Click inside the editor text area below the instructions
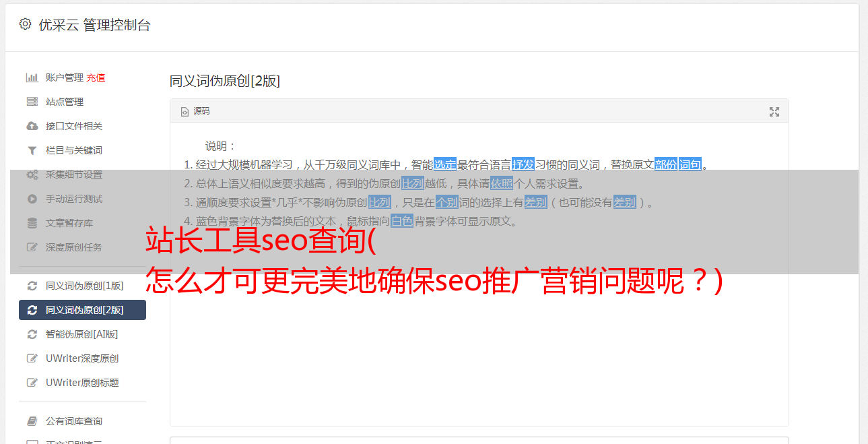The width and height of the screenshot is (868, 444). (x=479, y=337)
